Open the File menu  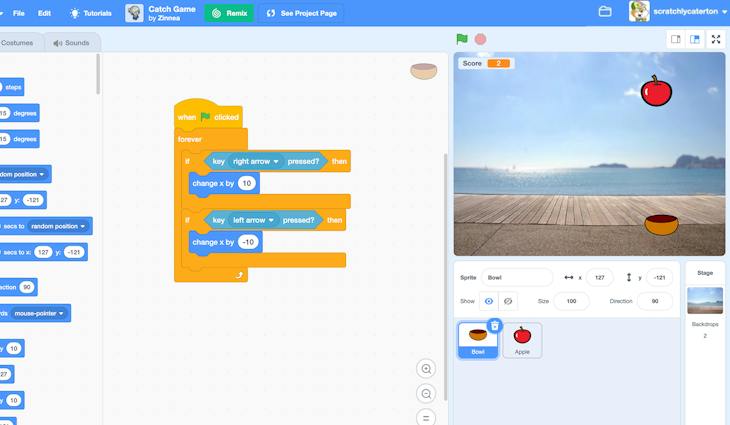point(19,13)
